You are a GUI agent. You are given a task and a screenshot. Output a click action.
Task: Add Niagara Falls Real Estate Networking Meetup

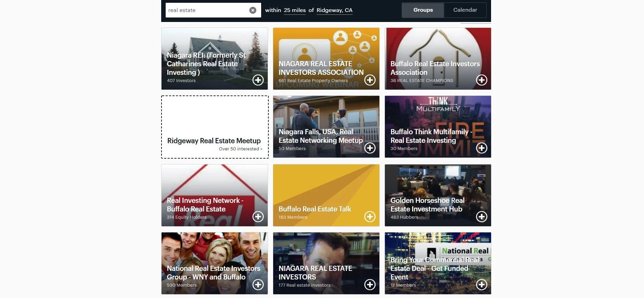[x=370, y=148]
